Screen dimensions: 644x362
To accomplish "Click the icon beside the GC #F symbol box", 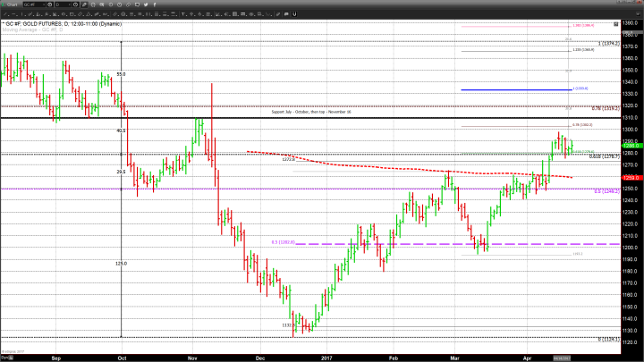I will tap(50, 4).
